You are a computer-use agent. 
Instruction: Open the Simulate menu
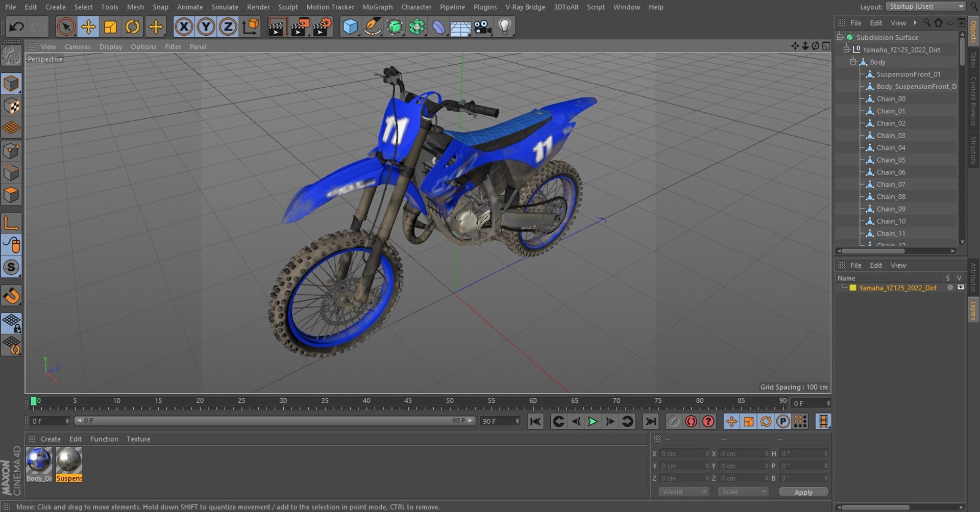(x=225, y=7)
